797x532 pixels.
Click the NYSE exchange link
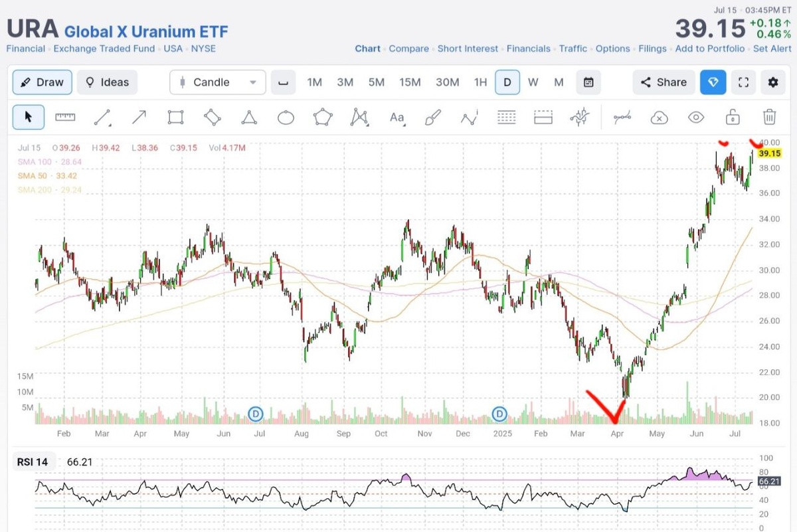coord(203,48)
